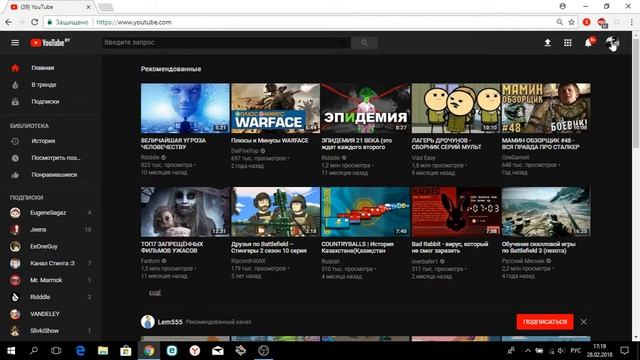640x360 pixels.
Task: Play the ВЕЛИЧАЙШАЯ УГРОЗА ЧЕЛОВЕЧЕСТВУ thumbnail
Action: click(185, 108)
